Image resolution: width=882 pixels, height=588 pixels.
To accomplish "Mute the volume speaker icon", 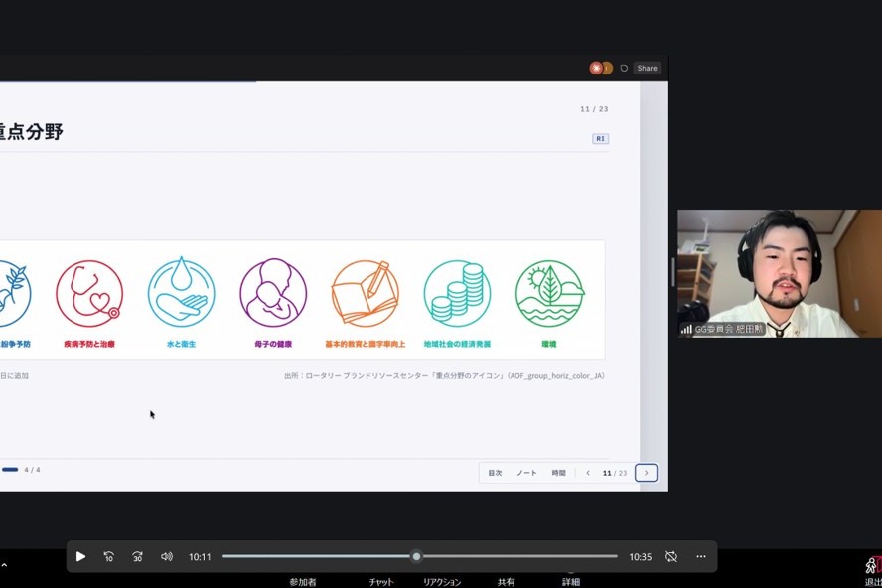I will (167, 556).
